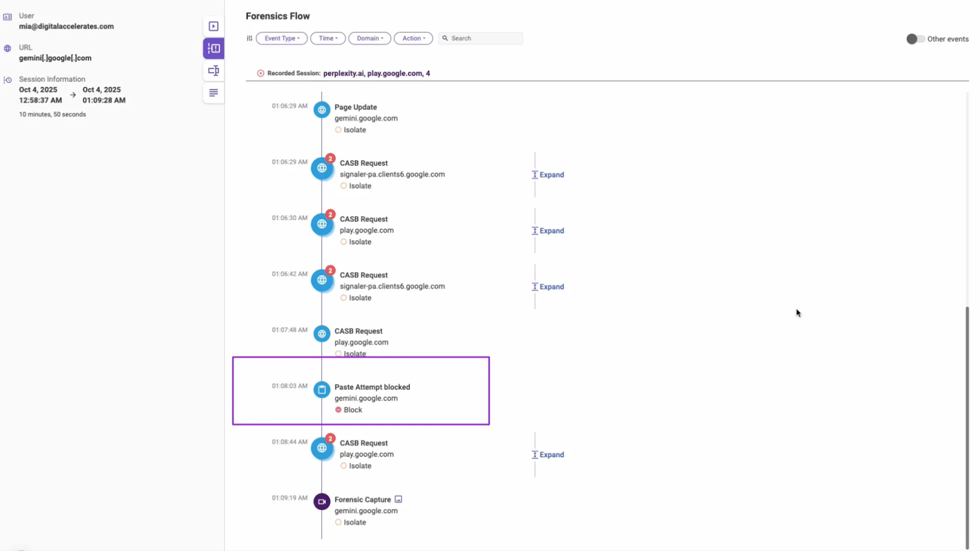Open the event log list icon in sidebar
The width and height of the screenshot is (980, 551).
(214, 92)
